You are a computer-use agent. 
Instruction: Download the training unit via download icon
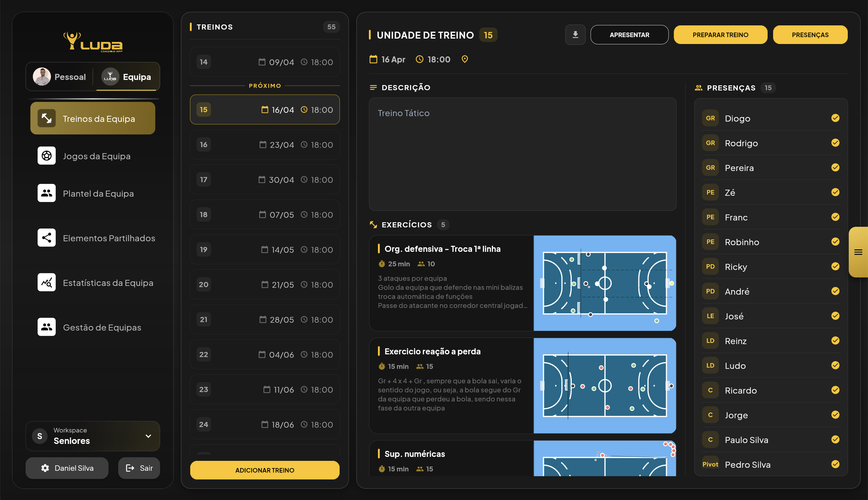[x=575, y=34]
